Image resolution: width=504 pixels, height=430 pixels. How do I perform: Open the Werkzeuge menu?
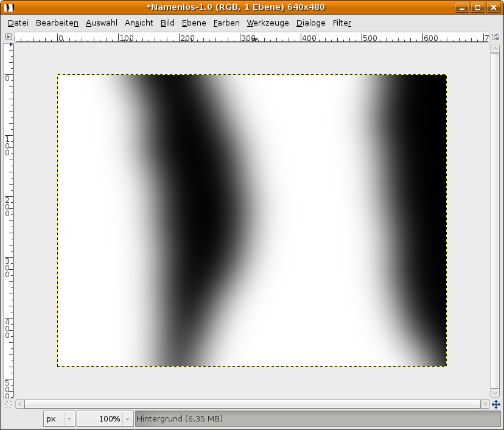click(268, 23)
